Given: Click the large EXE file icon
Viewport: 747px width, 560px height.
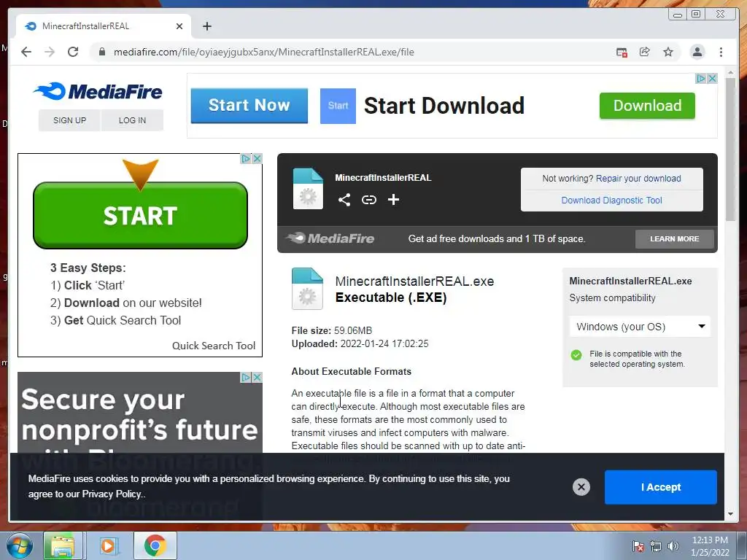Looking at the screenshot, I should (307, 289).
